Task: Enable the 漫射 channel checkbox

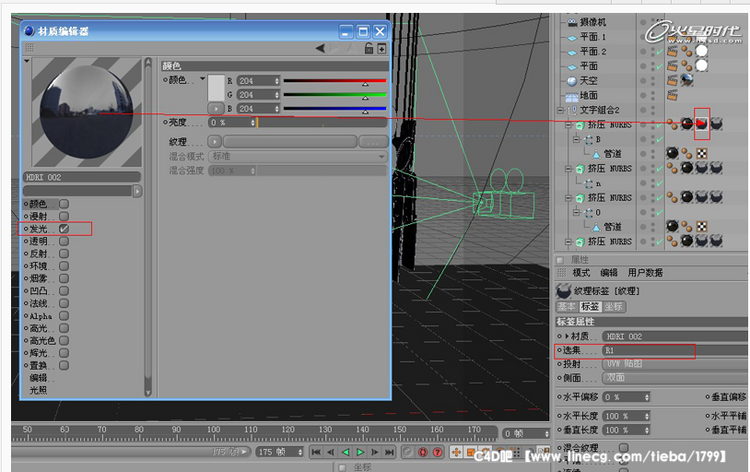Action: pos(64,216)
